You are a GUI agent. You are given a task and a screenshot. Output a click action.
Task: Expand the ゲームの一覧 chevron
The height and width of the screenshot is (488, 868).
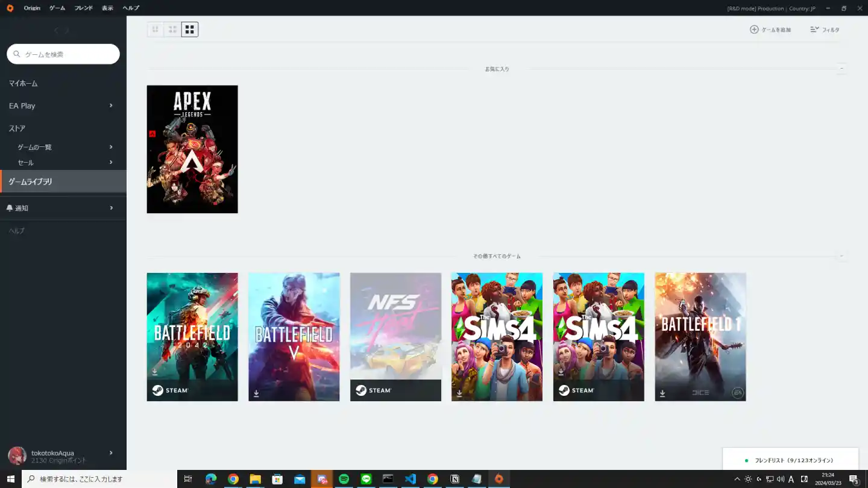click(x=111, y=147)
